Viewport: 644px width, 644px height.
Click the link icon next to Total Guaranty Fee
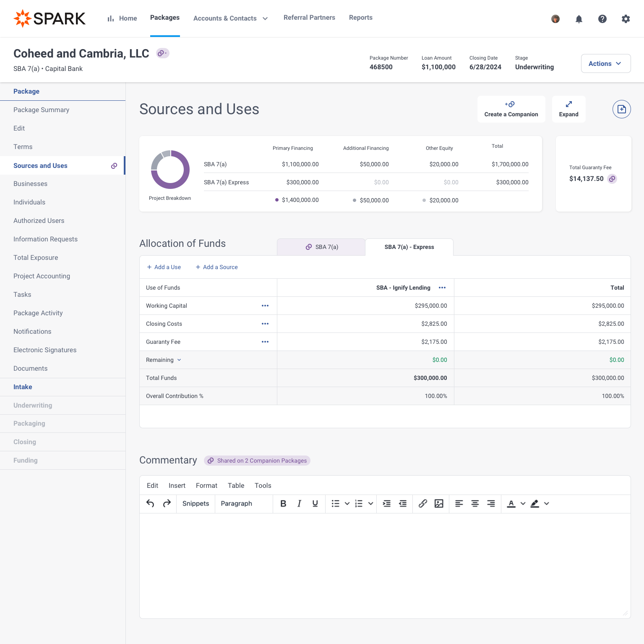click(613, 179)
